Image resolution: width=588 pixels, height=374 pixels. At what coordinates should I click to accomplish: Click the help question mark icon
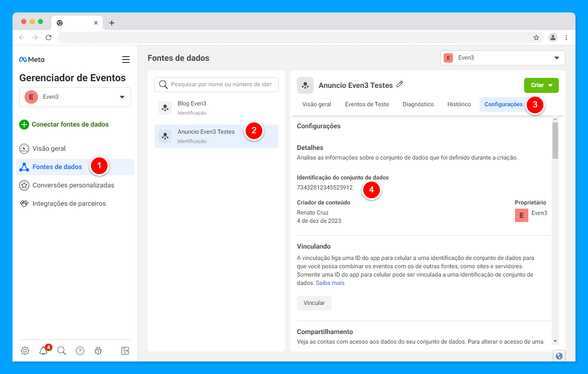click(80, 351)
